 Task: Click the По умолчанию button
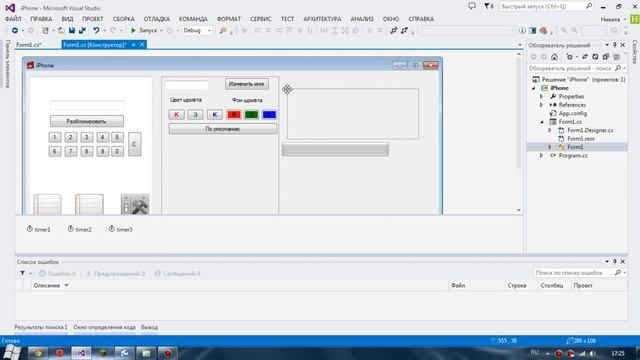click(222, 129)
